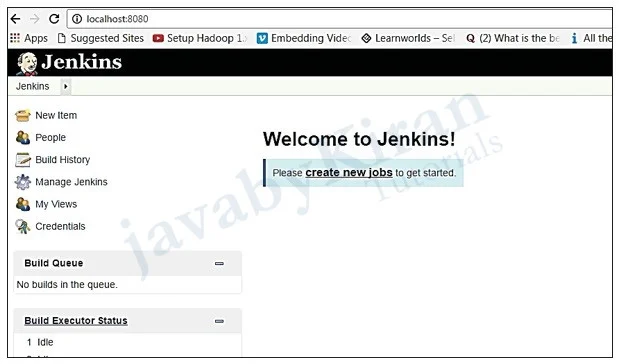The height and width of the screenshot is (364, 619).
Task: Click the Jenkins butler logo icon
Action: point(27,63)
